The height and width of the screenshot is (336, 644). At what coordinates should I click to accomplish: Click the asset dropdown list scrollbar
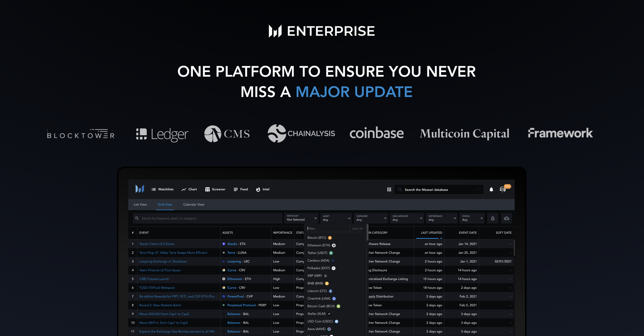tap(367, 233)
